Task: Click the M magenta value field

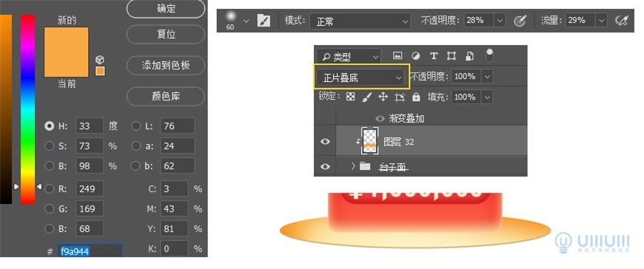Action: pos(174,208)
